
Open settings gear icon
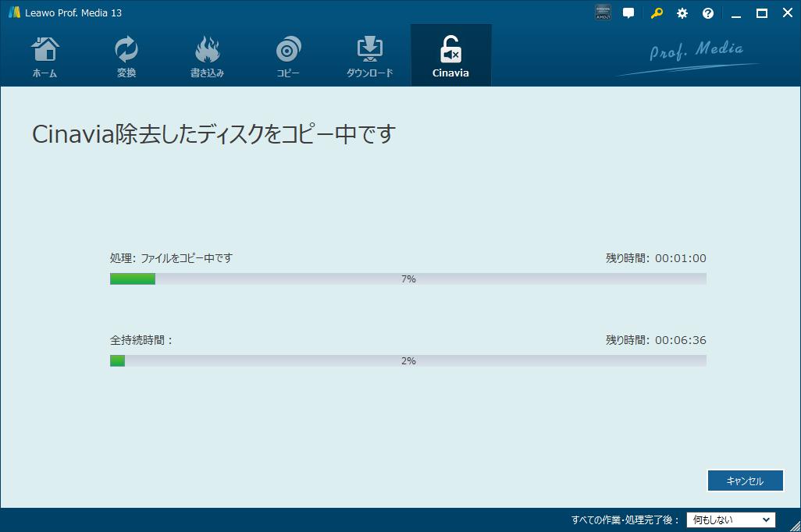(682, 13)
